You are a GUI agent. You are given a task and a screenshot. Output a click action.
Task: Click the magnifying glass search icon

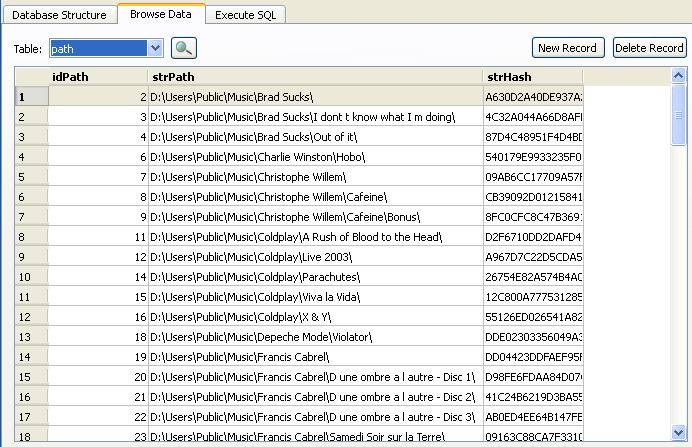coord(184,48)
